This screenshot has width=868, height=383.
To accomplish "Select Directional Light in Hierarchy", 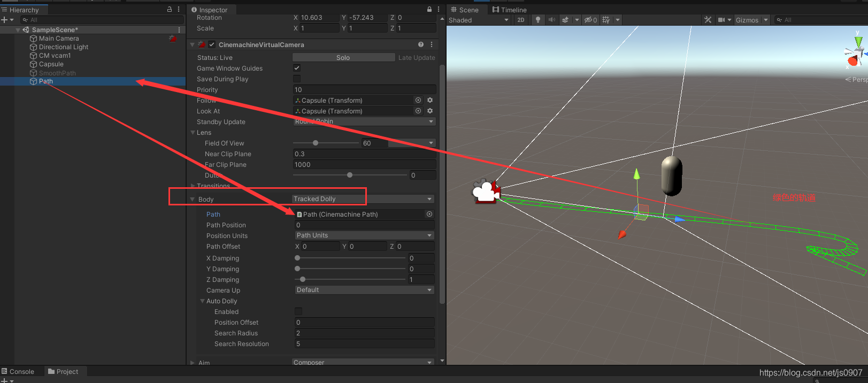I will 64,47.
